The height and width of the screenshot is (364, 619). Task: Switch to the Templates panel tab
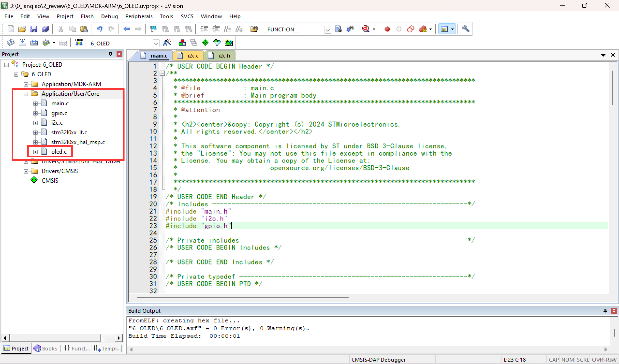coord(107,348)
